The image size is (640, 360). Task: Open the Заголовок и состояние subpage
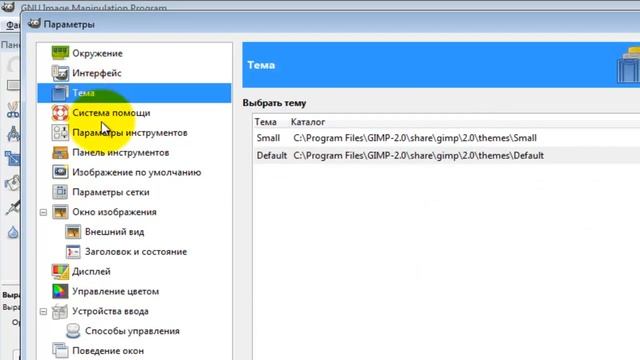pos(136,252)
